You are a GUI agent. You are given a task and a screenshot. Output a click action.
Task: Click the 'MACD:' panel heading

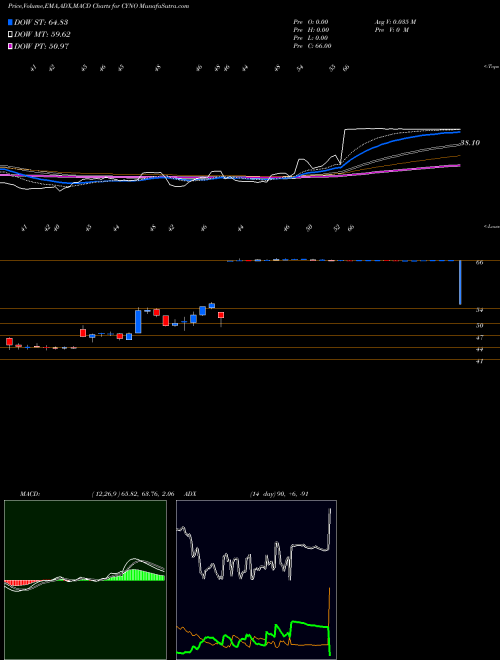[30, 494]
